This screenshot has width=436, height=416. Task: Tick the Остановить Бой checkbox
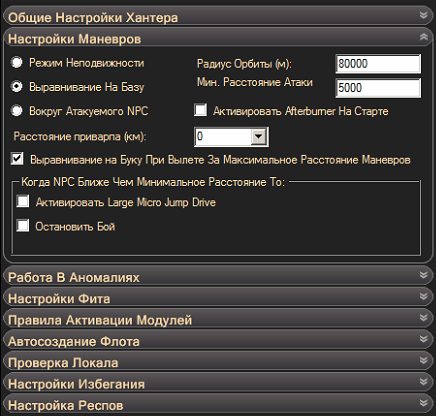[x=23, y=225]
